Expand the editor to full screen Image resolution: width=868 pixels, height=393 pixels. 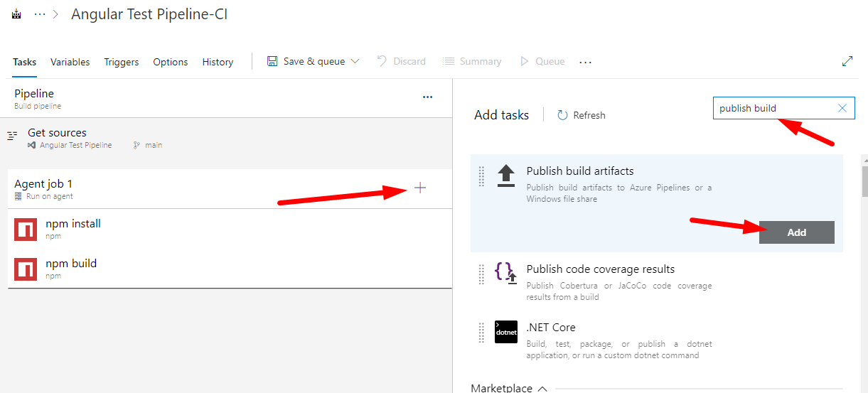[847, 62]
